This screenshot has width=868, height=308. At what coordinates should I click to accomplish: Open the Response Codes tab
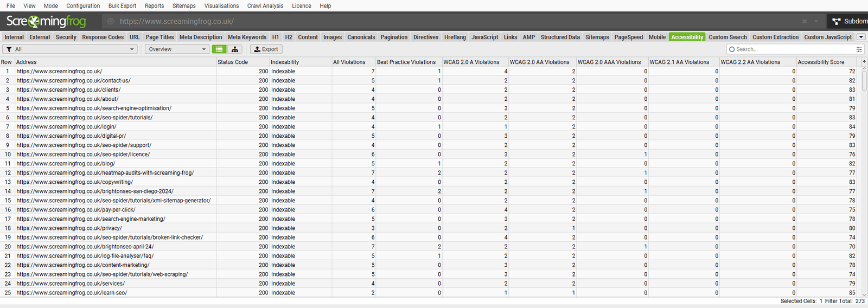[x=103, y=37]
